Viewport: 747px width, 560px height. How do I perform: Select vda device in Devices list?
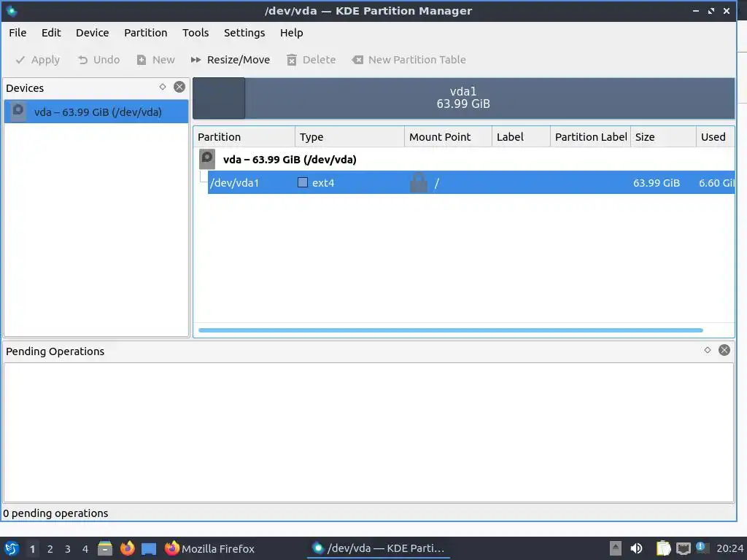pyautogui.click(x=96, y=112)
